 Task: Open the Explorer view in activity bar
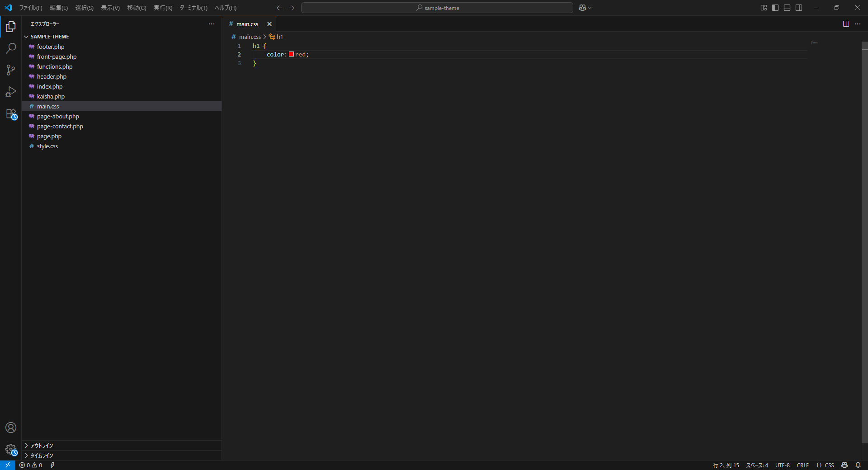[x=11, y=27]
